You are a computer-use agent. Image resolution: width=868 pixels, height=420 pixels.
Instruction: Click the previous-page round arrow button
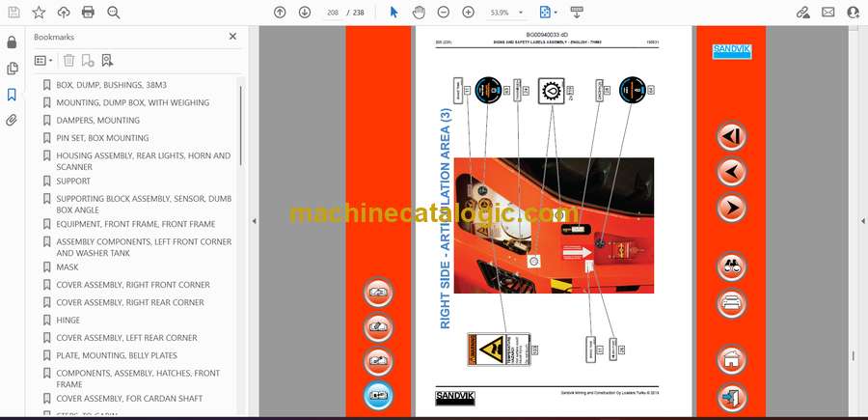pyautogui.click(x=732, y=172)
